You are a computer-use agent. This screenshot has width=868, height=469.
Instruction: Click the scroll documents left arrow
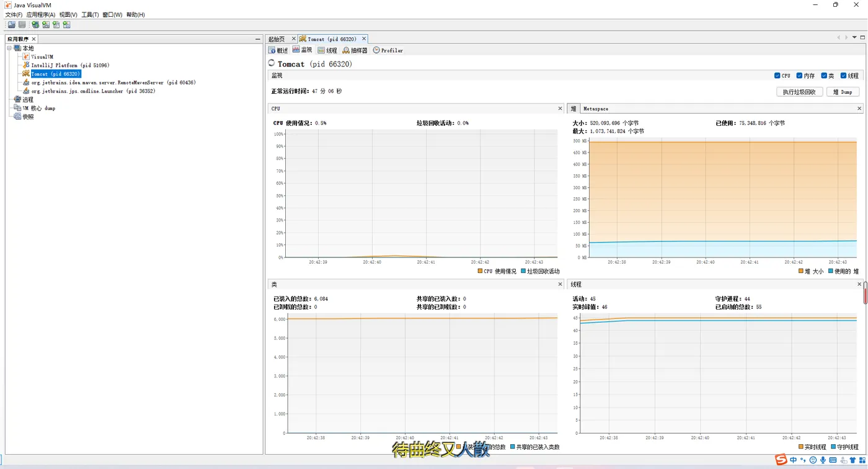click(839, 37)
